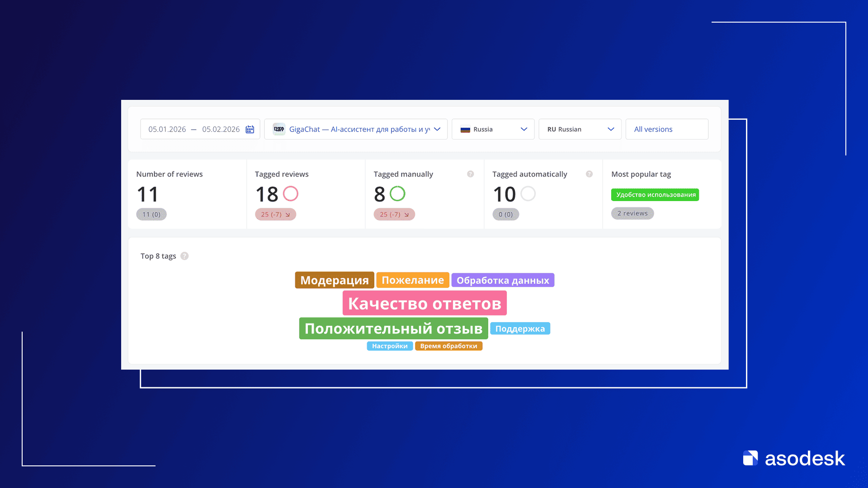Image resolution: width=868 pixels, height=488 pixels.
Task: Click the Модерация tag
Action: [334, 280]
